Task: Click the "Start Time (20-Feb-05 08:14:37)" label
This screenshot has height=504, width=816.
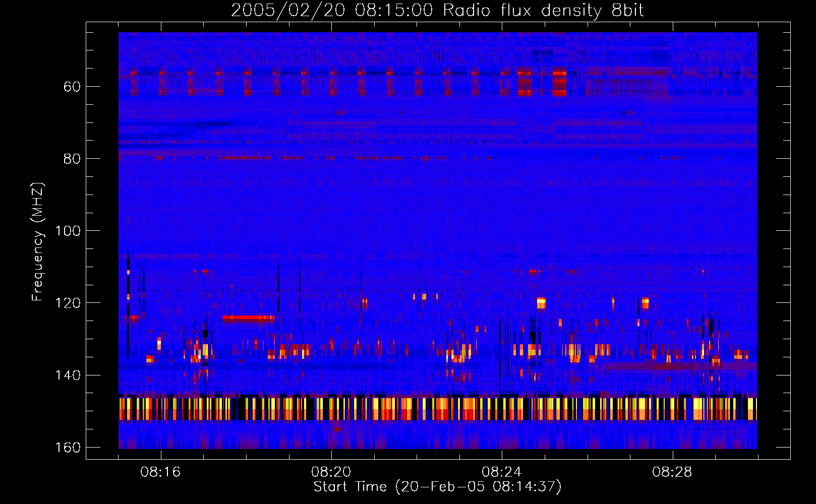Action: tap(437, 487)
